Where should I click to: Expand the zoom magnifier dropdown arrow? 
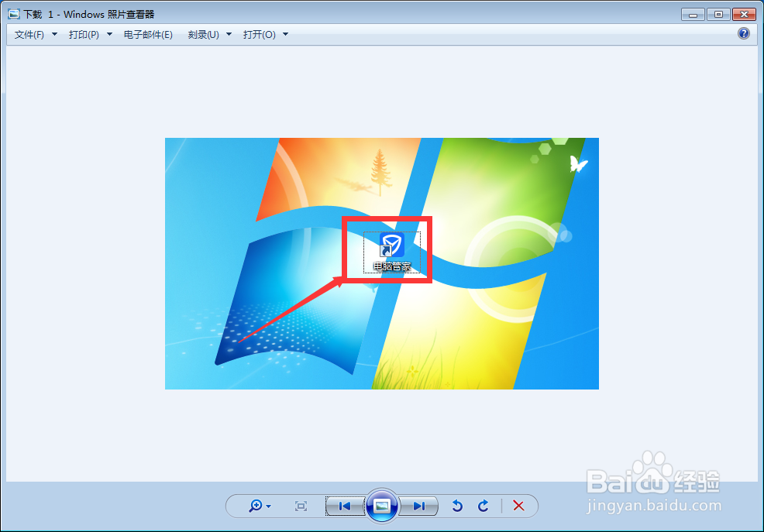coord(268,506)
